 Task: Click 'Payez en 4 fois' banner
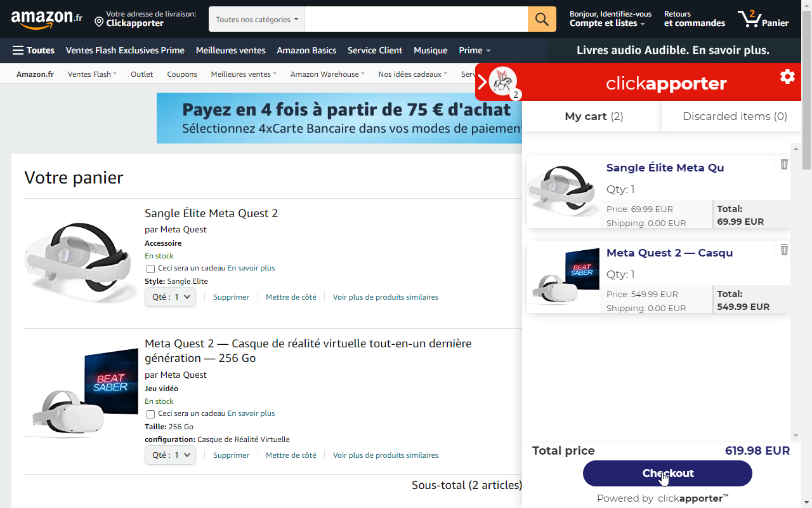pyautogui.click(x=339, y=118)
